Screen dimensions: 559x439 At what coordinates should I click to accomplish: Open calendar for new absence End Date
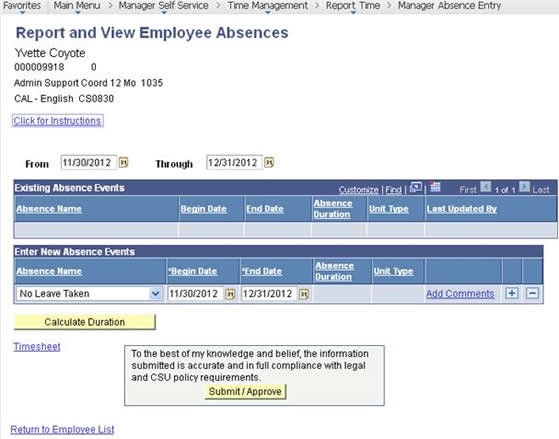pyautogui.click(x=304, y=294)
